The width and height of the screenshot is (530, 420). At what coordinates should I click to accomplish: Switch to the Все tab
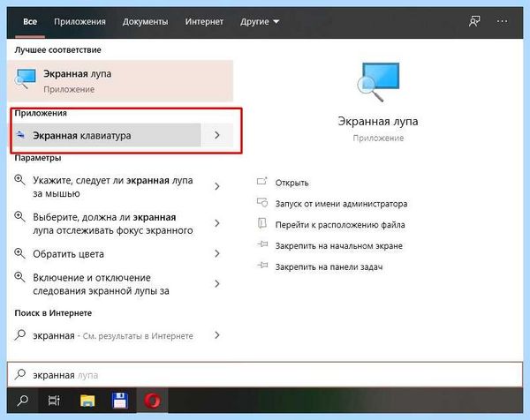30,21
